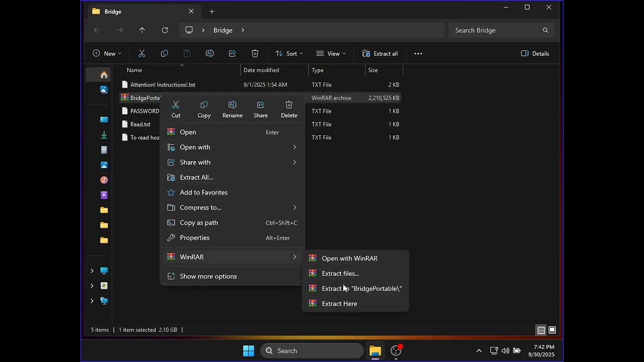Open the See more ellipsis menu
Image resolution: width=644 pixels, height=362 pixels.
(418, 53)
